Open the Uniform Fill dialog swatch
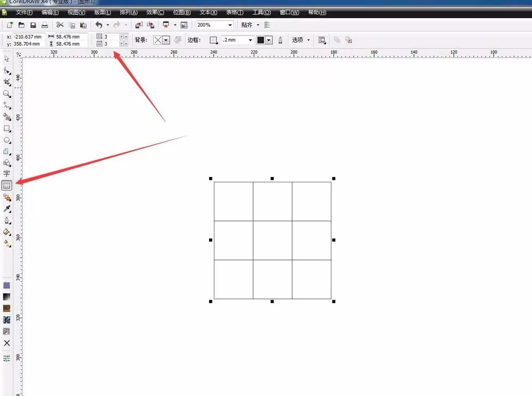This screenshot has height=396, width=532. click(x=6, y=285)
